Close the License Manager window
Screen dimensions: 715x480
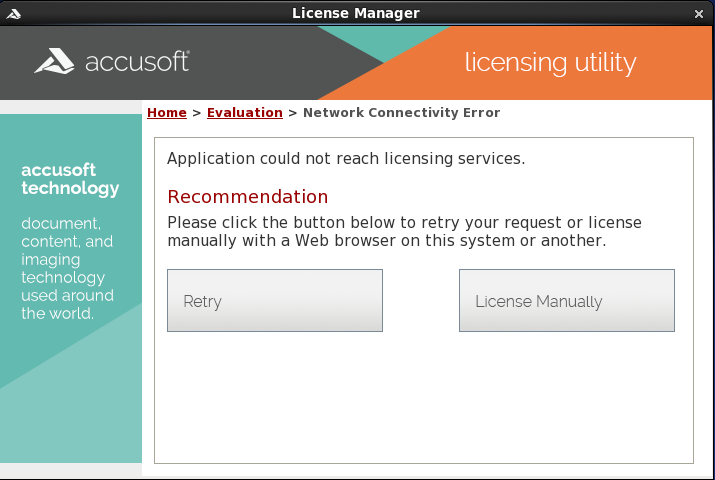tap(698, 13)
